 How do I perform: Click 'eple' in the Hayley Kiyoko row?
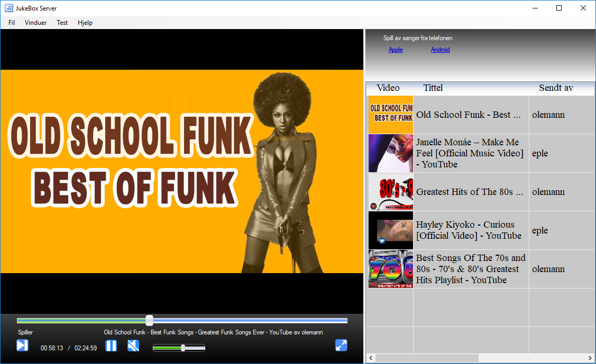540,230
